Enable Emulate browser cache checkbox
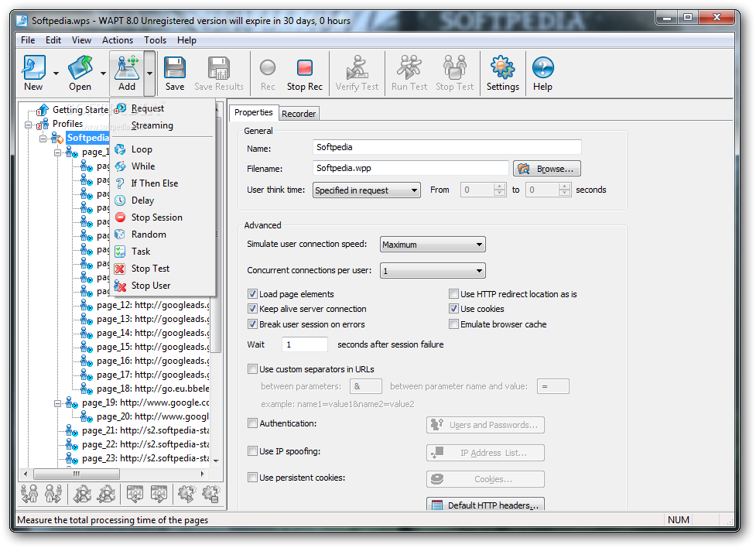The width and height of the screenshot is (756, 548). [x=453, y=324]
